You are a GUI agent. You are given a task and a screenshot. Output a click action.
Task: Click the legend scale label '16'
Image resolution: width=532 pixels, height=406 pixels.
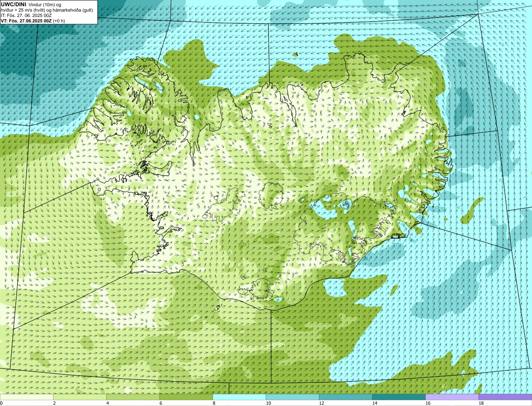(x=428, y=403)
